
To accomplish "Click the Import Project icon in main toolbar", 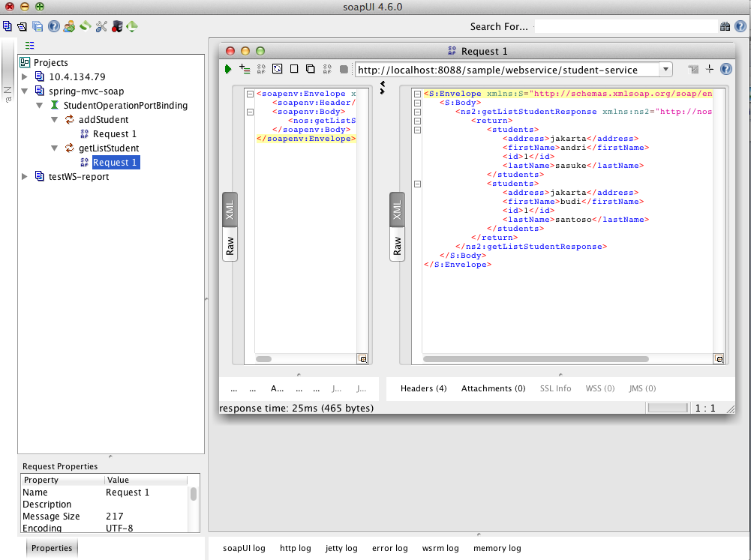I will 22,26.
